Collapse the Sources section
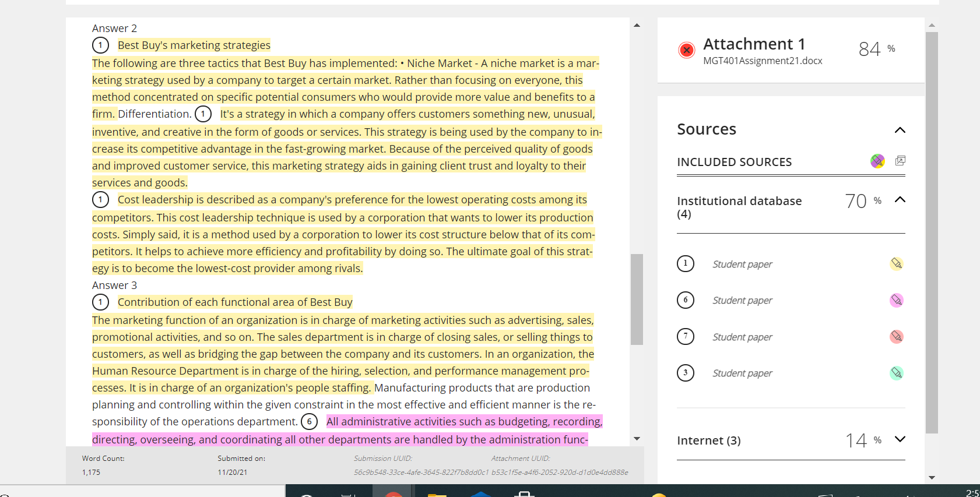The height and width of the screenshot is (497, 980). click(900, 130)
